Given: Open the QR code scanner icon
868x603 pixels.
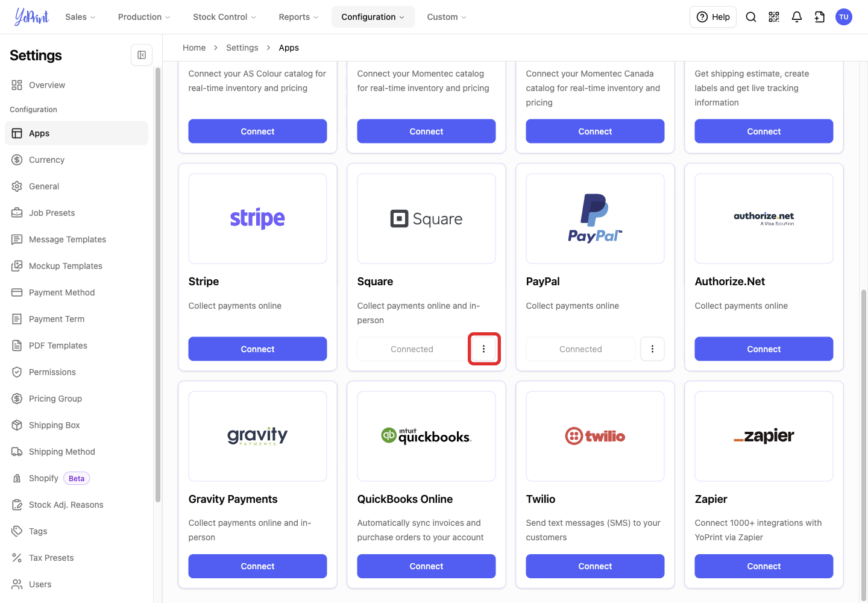Looking at the screenshot, I should point(774,17).
